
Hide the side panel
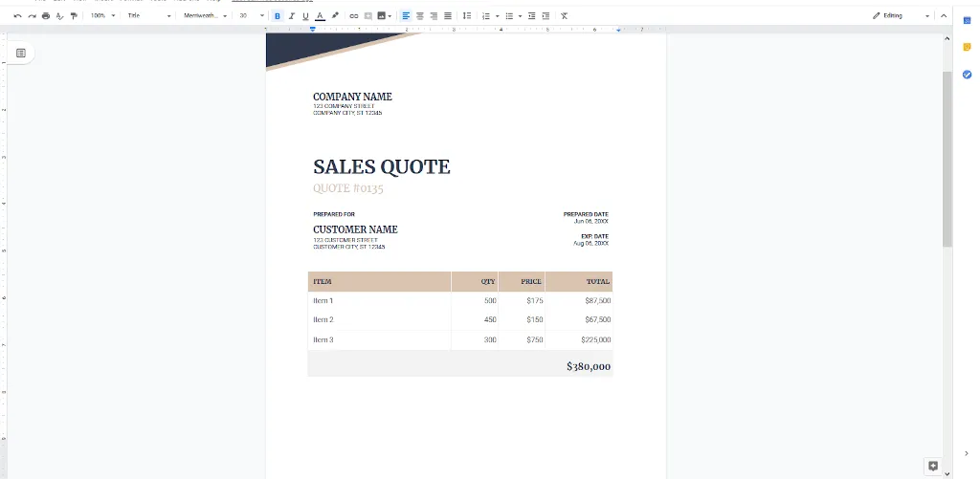(967, 453)
